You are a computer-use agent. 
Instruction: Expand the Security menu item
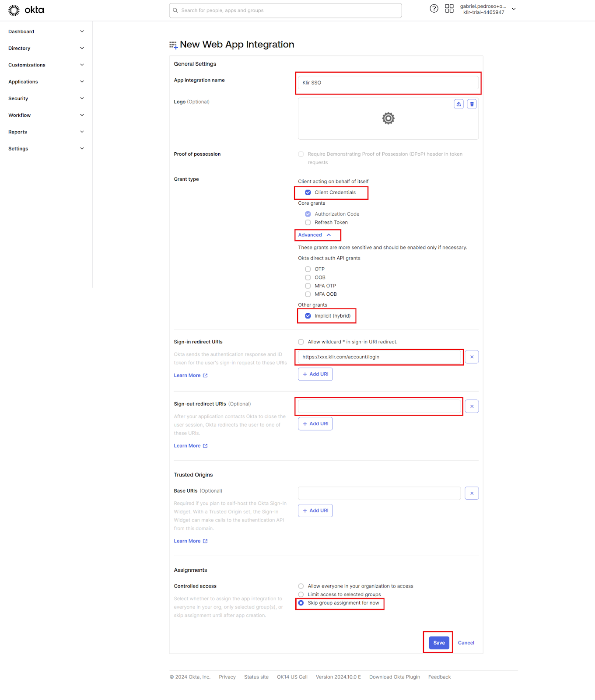click(x=45, y=98)
